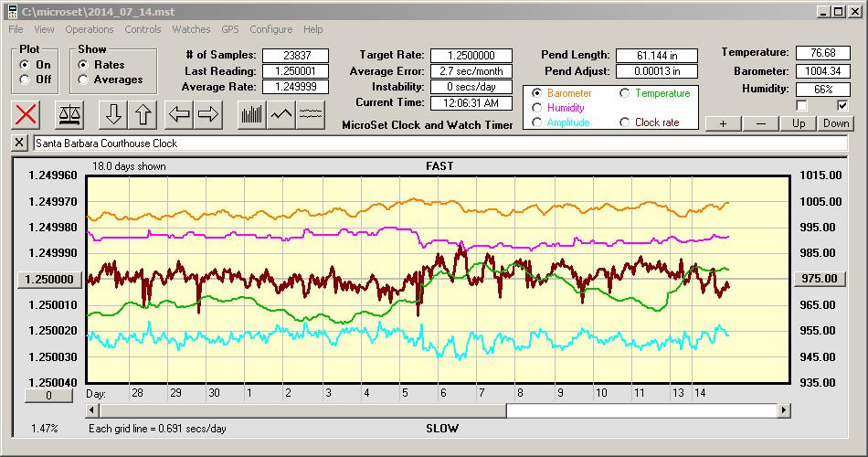Viewport: 868px width, 457px height.
Task: Open the Operations menu
Action: (x=90, y=29)
